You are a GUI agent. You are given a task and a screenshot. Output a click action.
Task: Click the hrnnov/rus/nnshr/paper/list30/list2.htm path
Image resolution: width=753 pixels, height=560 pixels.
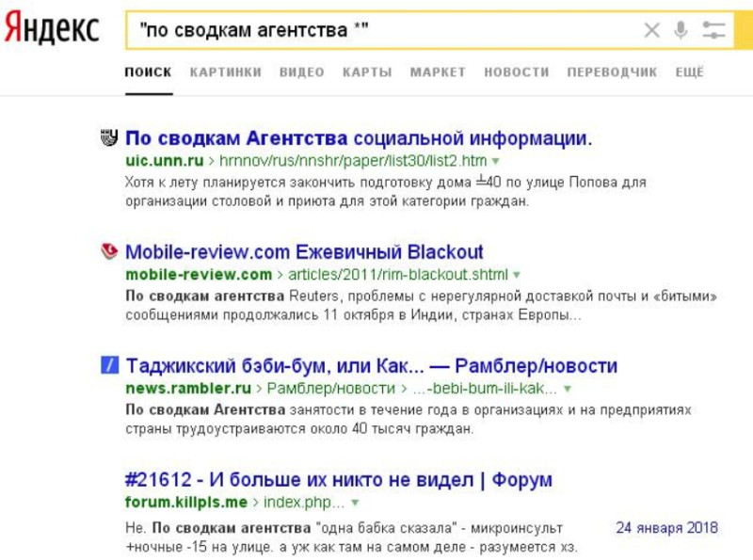point(353,160)
